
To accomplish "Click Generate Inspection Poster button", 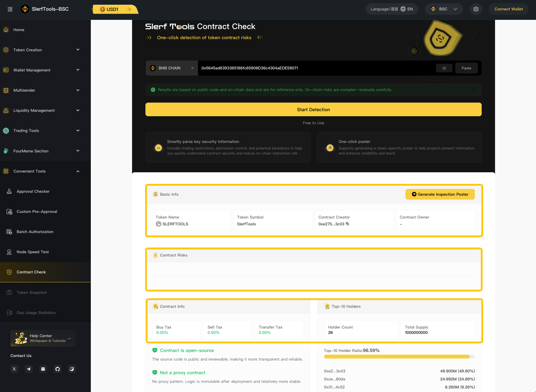I will (440, 194).
